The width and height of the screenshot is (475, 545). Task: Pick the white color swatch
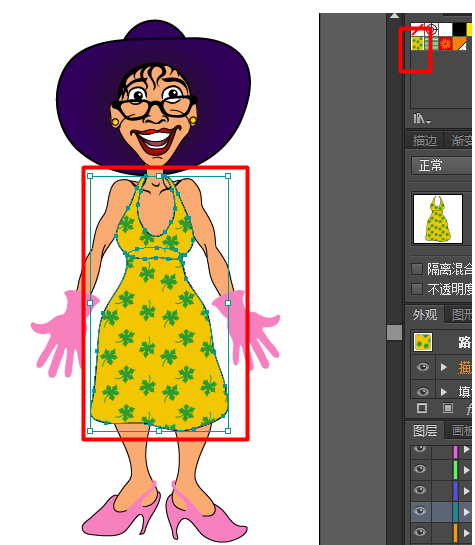pos(445,30)
